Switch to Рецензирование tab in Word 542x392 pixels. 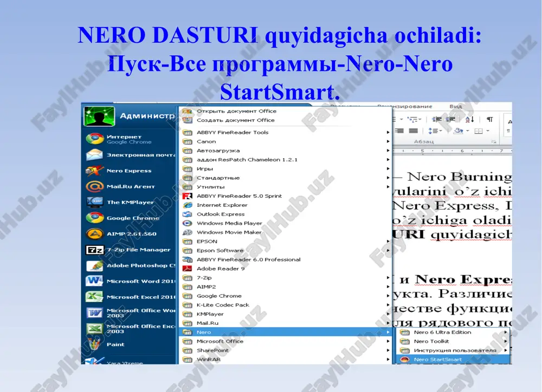[x=404, y=106]
